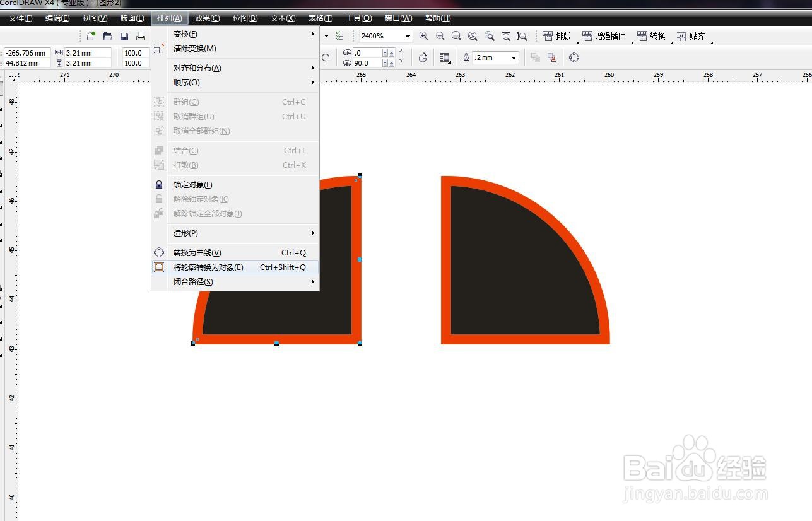
Task: Choose 将轮廓转换为对象(E) menu entry
Action: tap(235, 267)
